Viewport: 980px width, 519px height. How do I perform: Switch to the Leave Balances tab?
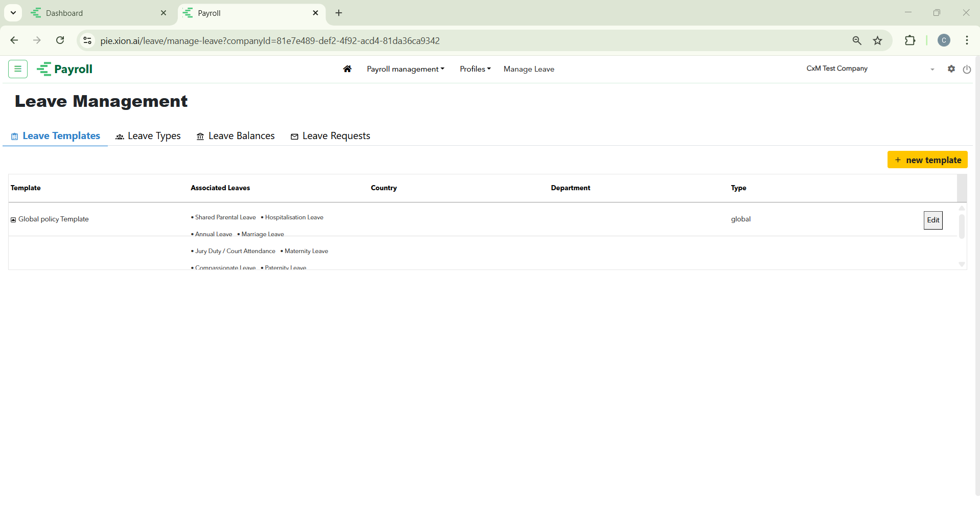[236, 136]
